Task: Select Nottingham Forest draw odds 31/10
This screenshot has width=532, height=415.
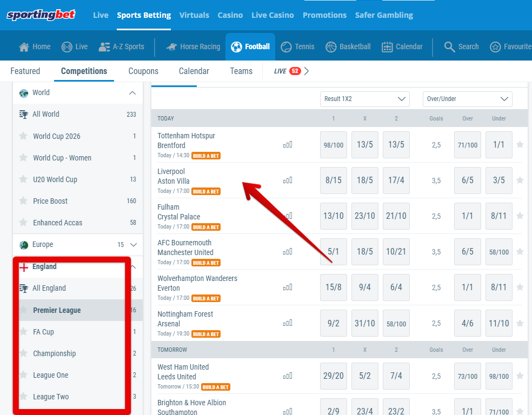Action: [365, 323]
